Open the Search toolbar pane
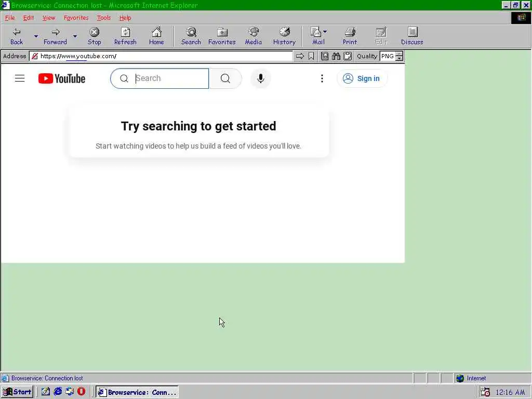The height and width of the screenshot is (399, 532). click(x=191, y=36)
